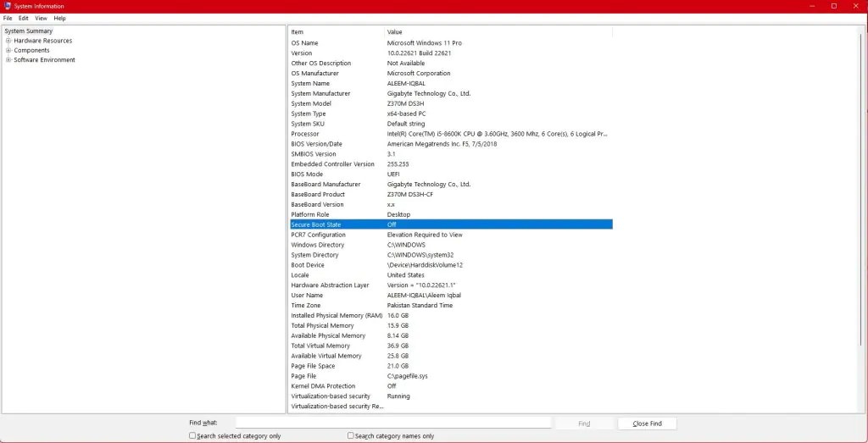
Task: Expand the Hardware Resources node
Action: tap(8, 41)
